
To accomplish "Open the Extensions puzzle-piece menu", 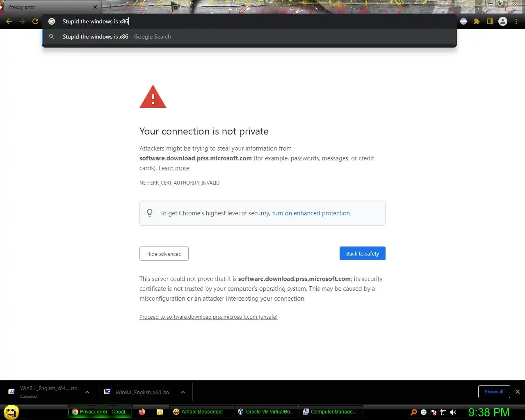I will [x=477, y=21].
